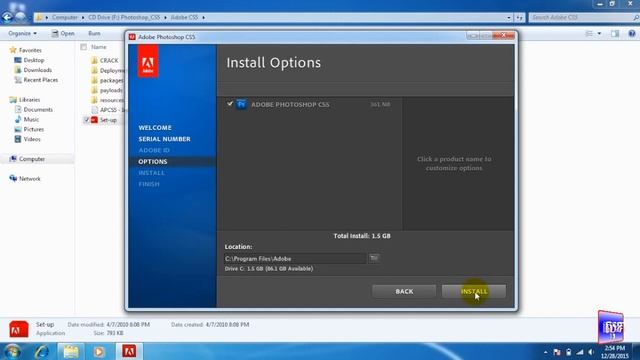Image resolution: width=640 pixels, height=360 pixels.
Task: Open the browse folder icon next to location
Action: pyautogui.click(x=374, y=258)
